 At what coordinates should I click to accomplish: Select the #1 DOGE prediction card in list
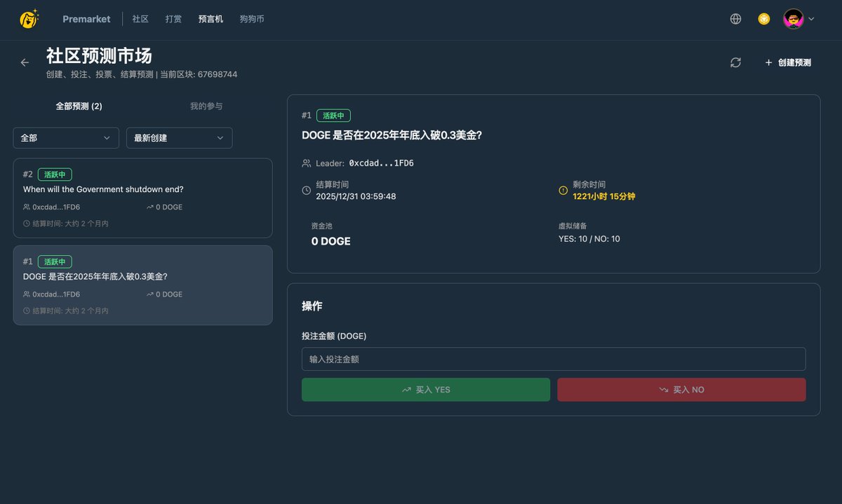142,285
